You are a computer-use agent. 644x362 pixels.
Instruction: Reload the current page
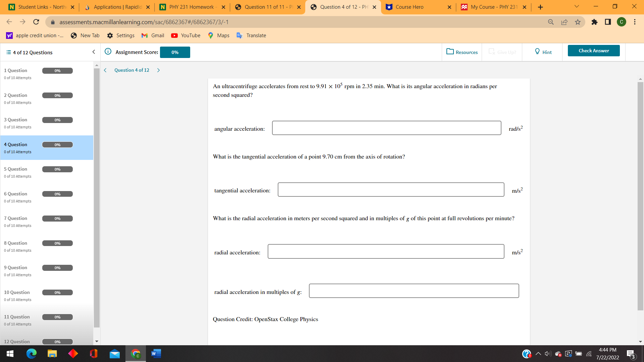pos(36,22)
